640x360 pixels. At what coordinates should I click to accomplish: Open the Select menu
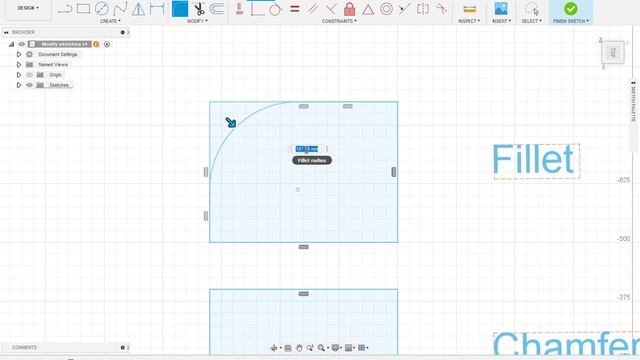pos(532,21)
